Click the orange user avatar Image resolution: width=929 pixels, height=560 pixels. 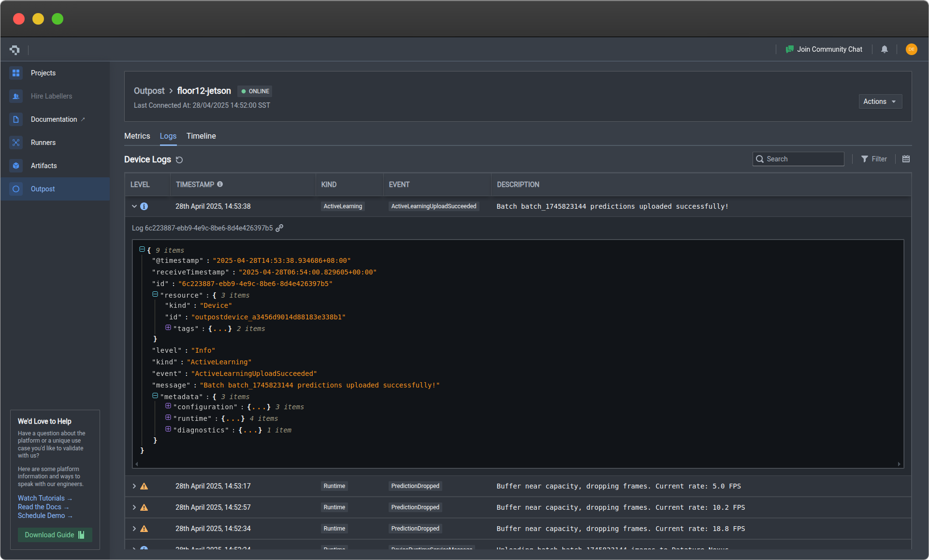click(911, 49)
